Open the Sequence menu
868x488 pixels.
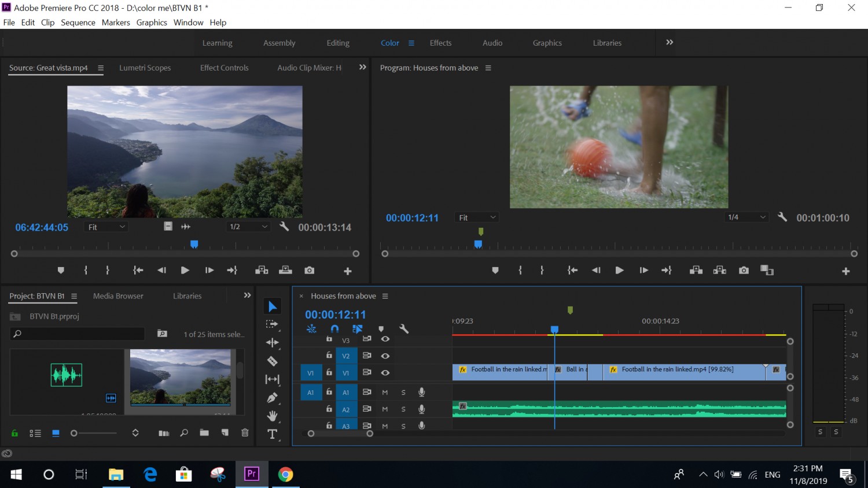tap(78, 23)
